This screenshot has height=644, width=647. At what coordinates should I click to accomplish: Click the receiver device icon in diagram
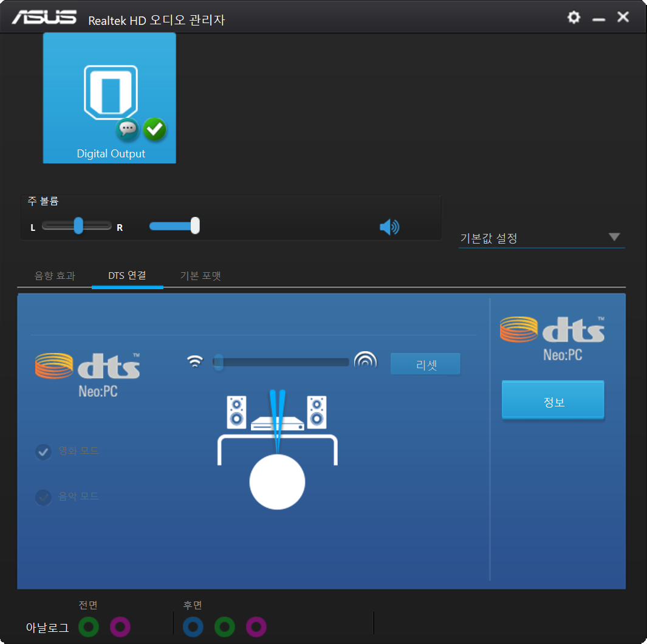(277, 423)
